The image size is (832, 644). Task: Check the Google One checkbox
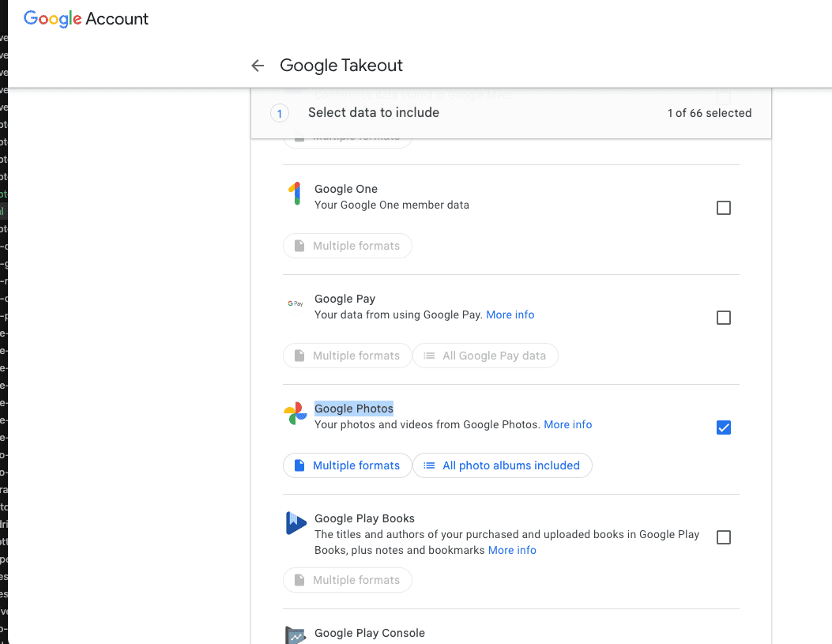coord(724,208)
